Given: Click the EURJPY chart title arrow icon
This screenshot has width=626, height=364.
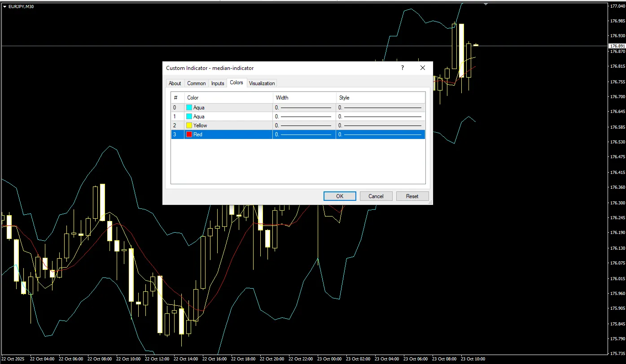Looking at the screenshot, I should (4, 6).
